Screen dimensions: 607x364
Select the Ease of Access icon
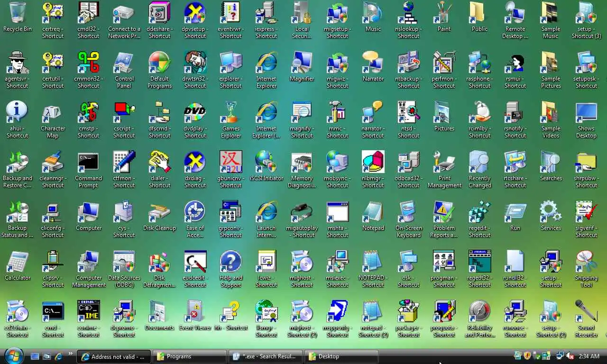point(195,212)
